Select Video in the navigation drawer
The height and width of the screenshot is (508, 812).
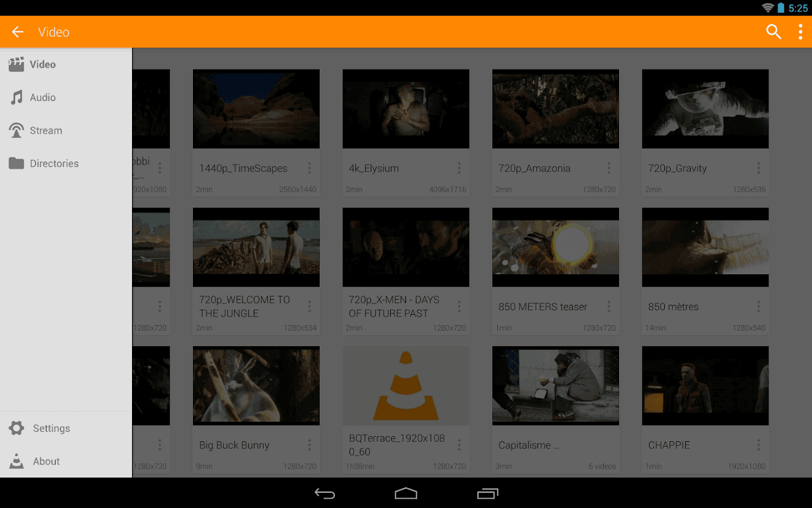point(66,64)
